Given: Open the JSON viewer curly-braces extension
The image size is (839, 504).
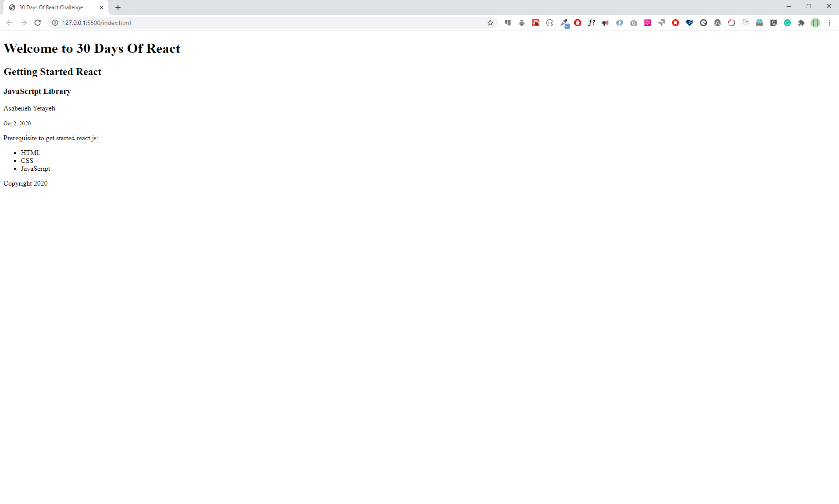Looking at the screenshot, I should [x=549, y=23].
